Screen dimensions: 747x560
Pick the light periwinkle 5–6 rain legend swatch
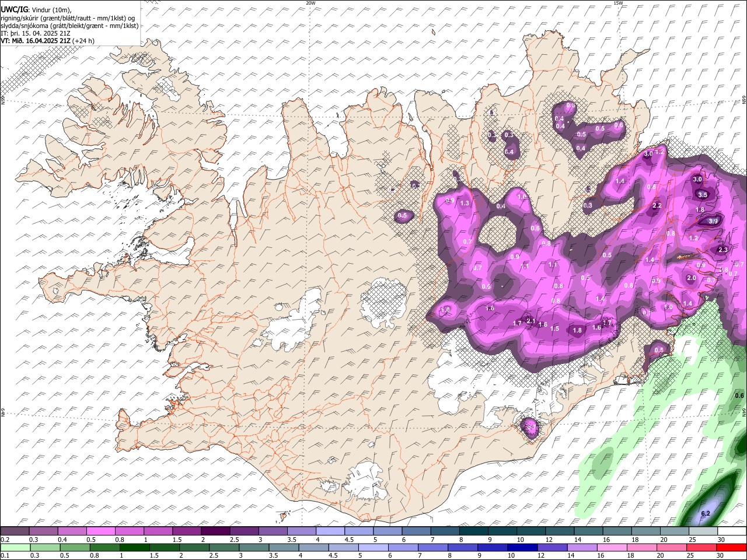375,547
